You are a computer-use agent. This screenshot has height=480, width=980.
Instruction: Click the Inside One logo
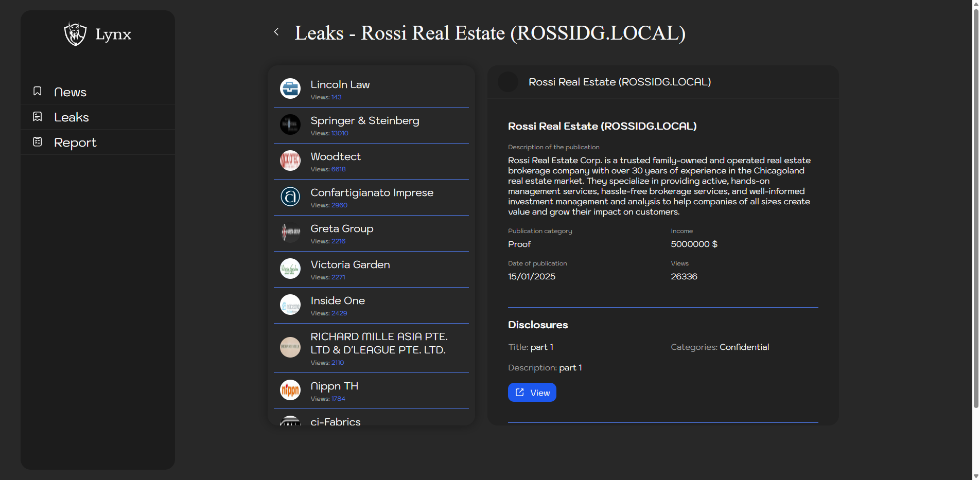click(290, 305)
